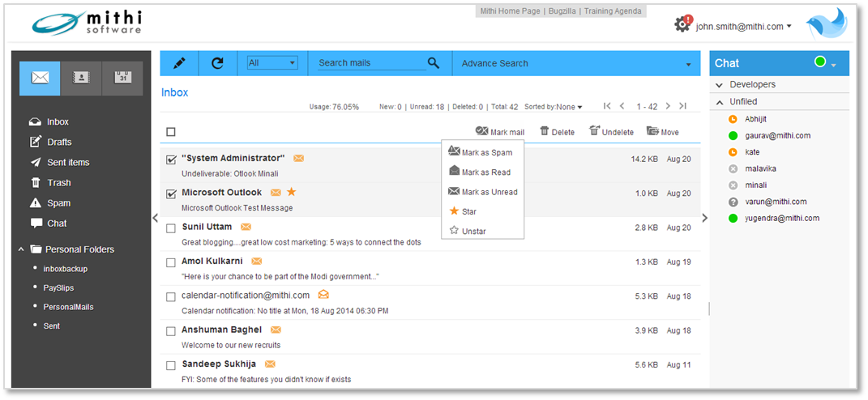Check the Sunil Uttam mail
Screen dimensions: 868x400
click(171, 228)
